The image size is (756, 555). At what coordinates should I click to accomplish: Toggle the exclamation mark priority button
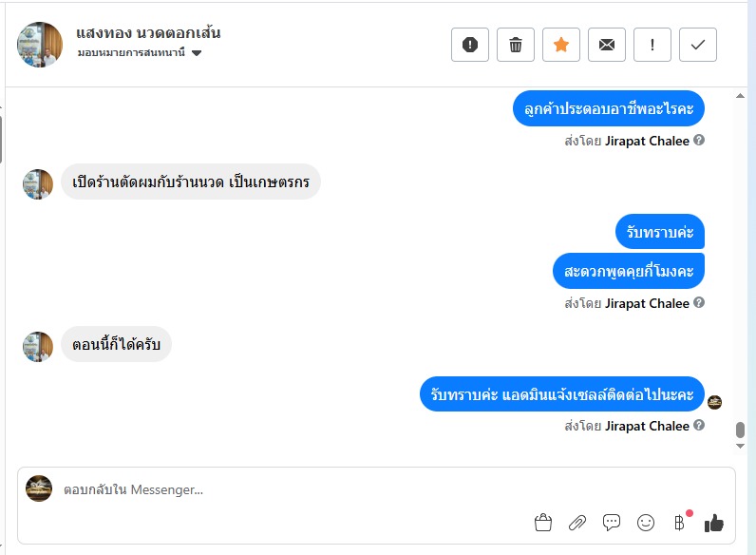pyautogui.click(x=652, y=45)
